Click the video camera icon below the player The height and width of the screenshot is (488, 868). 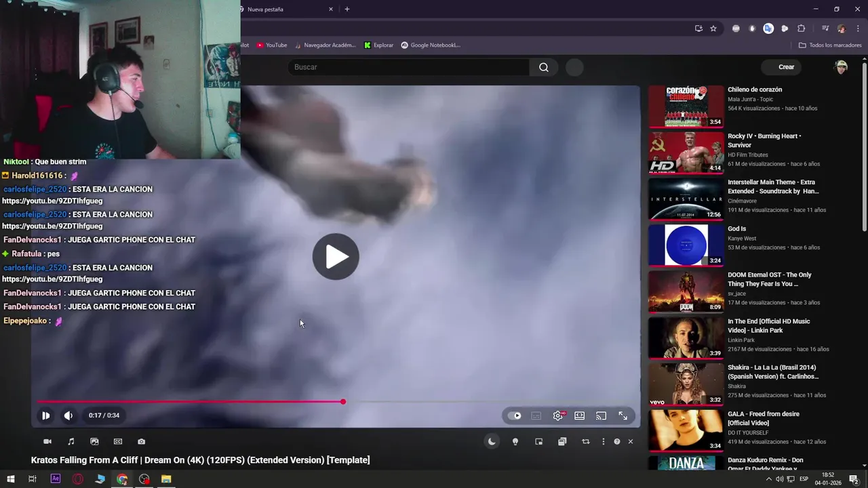coord(47,441)
